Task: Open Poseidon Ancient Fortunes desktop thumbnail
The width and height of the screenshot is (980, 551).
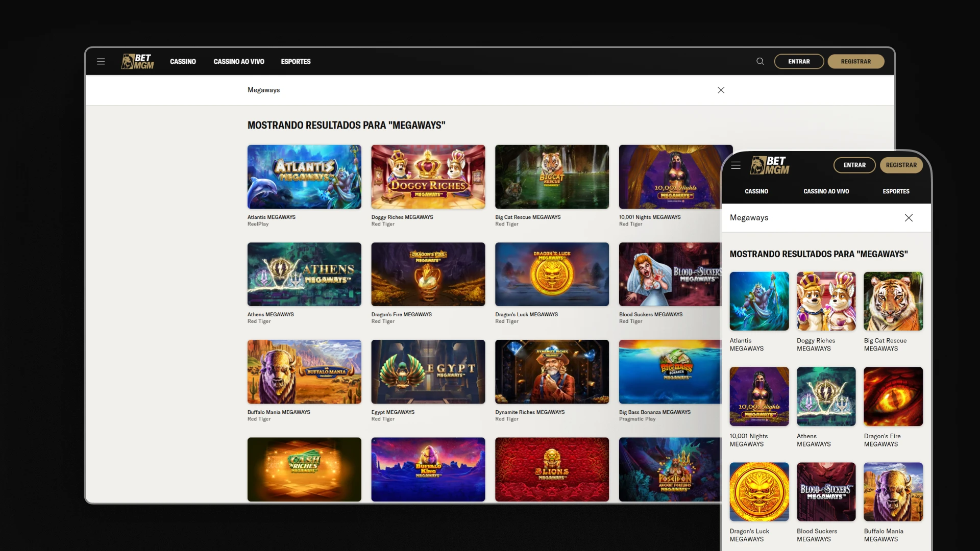Action: 670,469
